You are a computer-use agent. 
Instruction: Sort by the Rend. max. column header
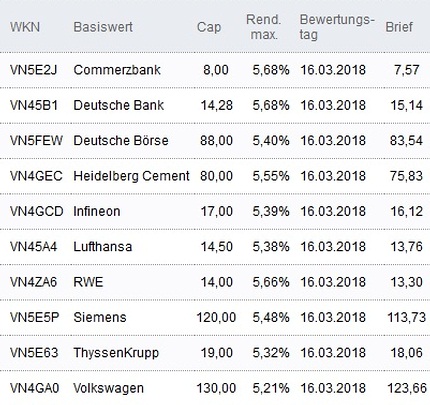click(264, 27)
